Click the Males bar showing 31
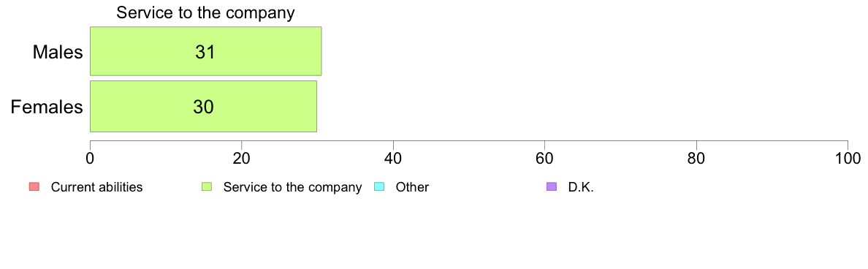 [206, 51]
